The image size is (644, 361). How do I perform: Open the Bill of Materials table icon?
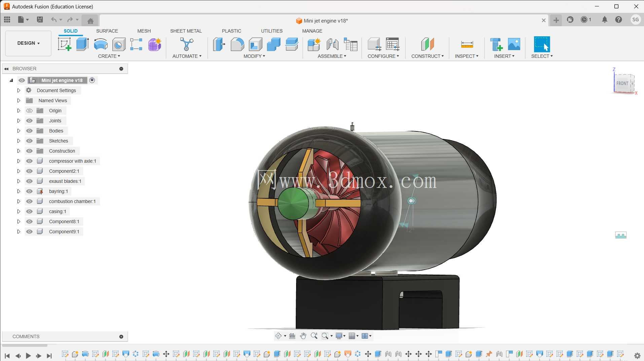(351, 44)
